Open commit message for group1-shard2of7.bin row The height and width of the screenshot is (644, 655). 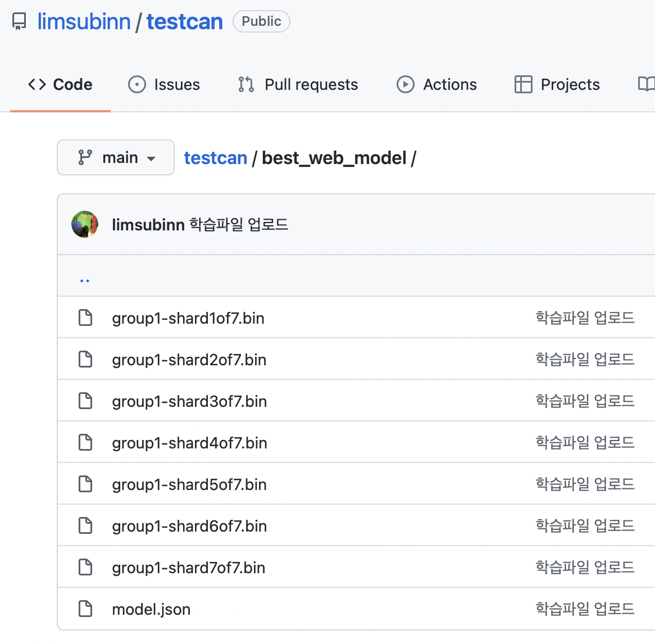585,359
